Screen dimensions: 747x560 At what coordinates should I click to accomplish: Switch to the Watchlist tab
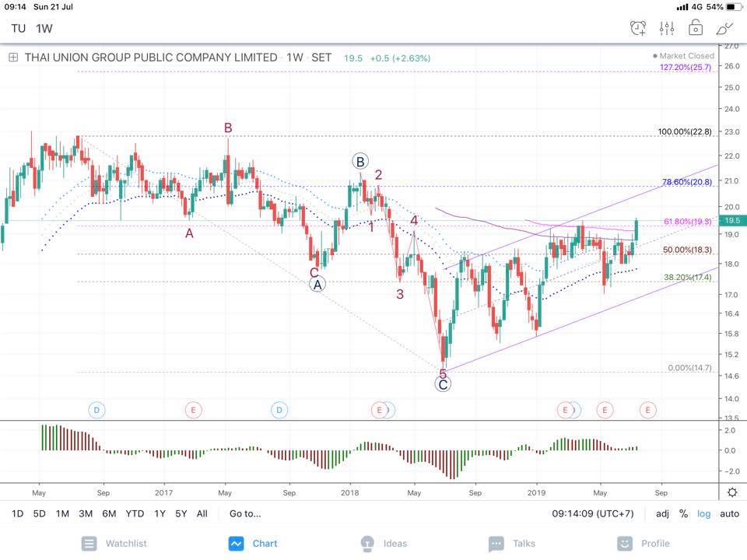(x=114, y=544)
